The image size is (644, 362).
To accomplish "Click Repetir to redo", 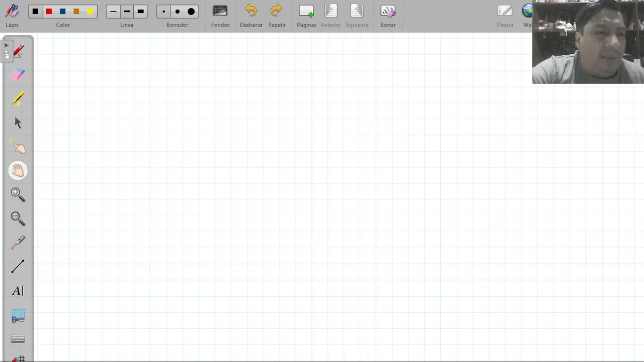I will (x=276, y=15).
